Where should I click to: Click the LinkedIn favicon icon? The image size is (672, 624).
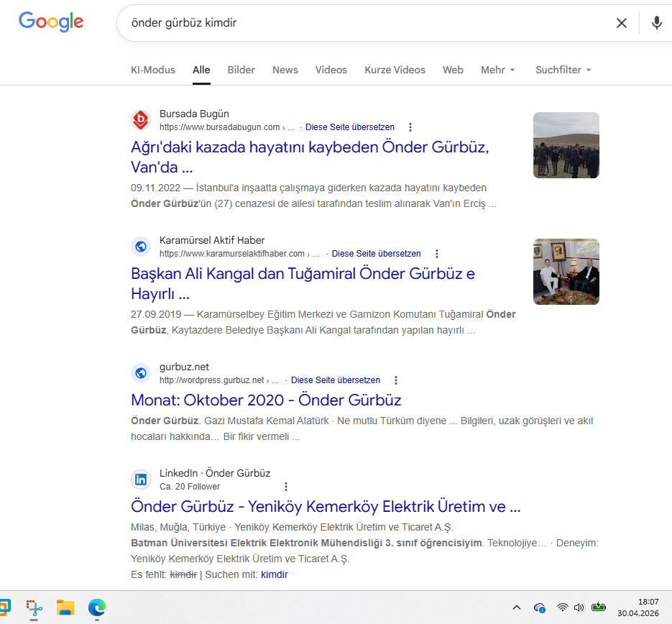point(141,480)
